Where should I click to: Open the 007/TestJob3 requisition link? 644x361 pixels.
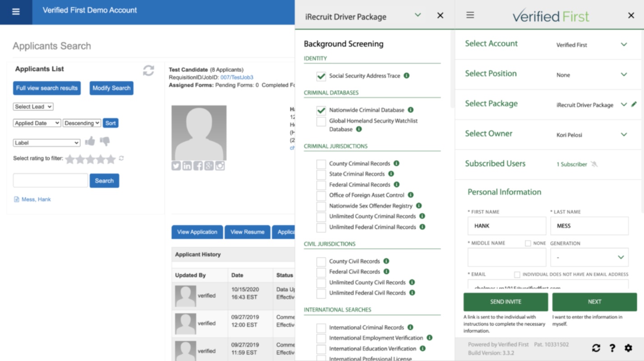(237, 77)
